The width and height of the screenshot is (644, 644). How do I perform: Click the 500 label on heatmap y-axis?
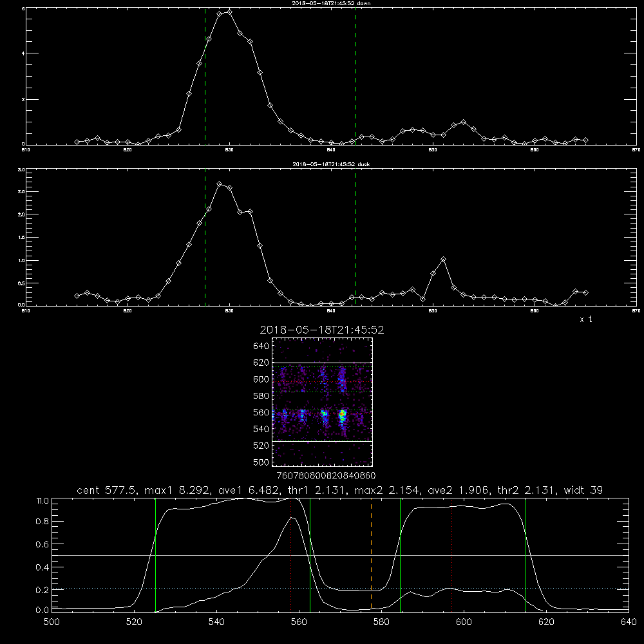click(x=261, y=462)
